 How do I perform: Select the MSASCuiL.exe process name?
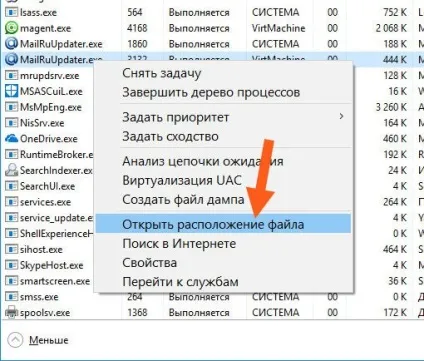coord(51,91)
